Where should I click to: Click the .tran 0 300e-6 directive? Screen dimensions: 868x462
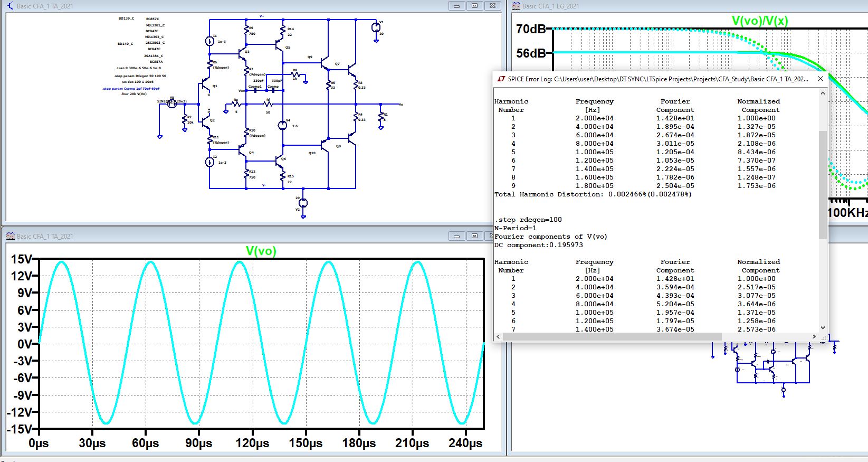tap(139, 68)
